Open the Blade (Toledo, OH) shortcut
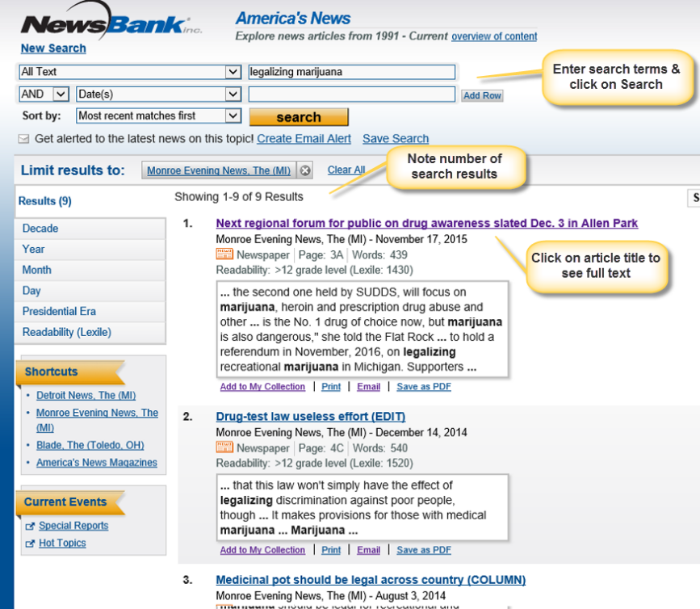The image size is (700, 609). (90, 445)
